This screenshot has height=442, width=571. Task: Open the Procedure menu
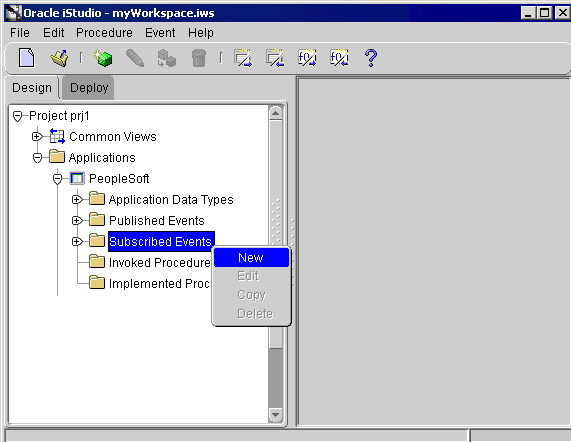(x=104, y=33)
